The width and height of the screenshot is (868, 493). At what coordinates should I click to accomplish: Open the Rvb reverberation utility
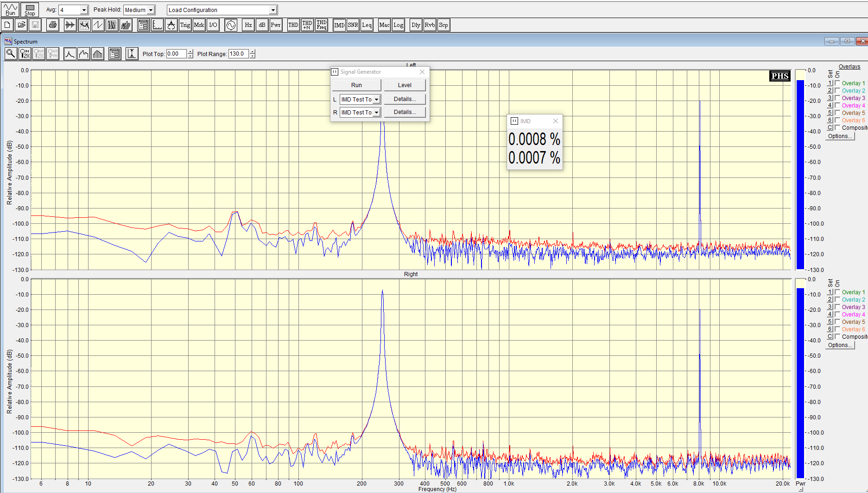pos(430,25)
